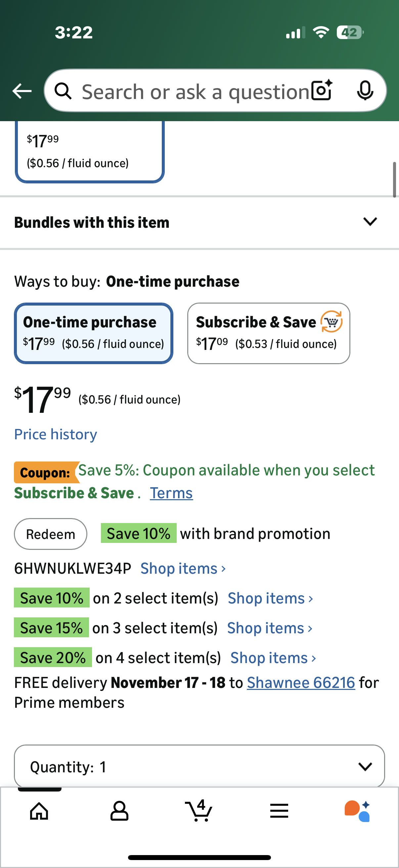
Task: Open the Quantity dropdown
Action: click(x=199, y=767)
